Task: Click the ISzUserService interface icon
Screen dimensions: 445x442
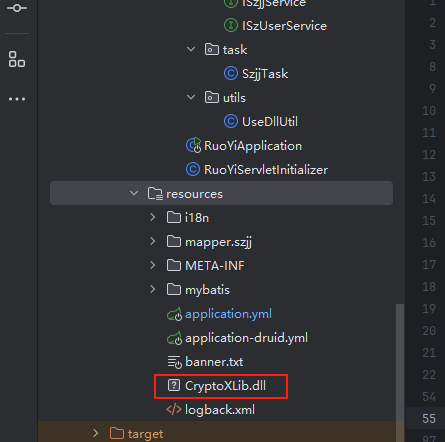Action: click(231, 26)
